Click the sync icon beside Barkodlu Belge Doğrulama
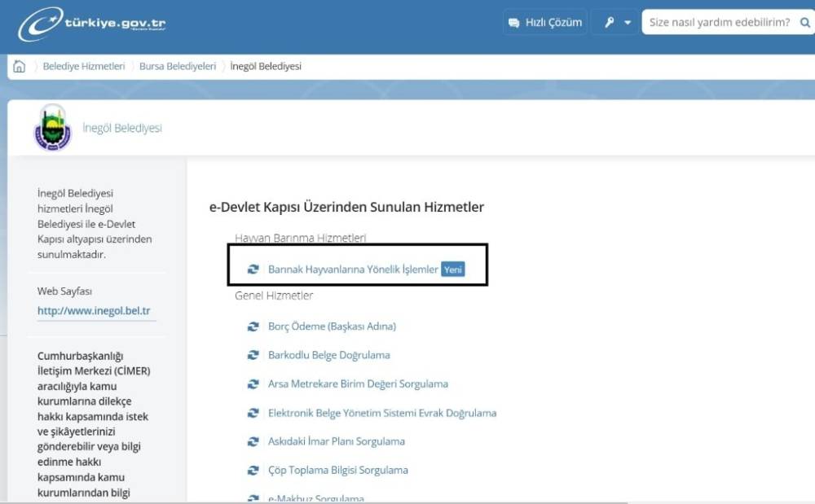 (253, 355)
